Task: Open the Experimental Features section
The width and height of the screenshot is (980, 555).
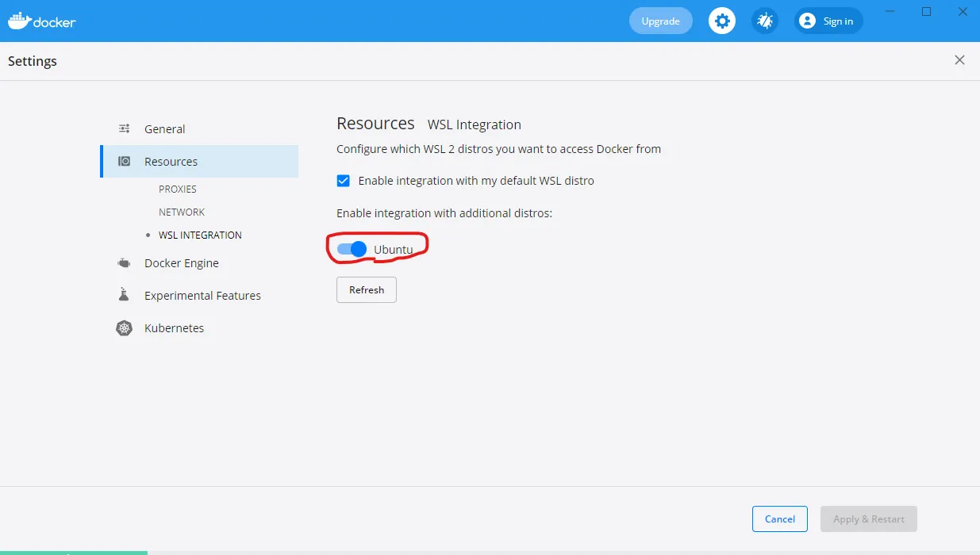Action: (199, 295)
